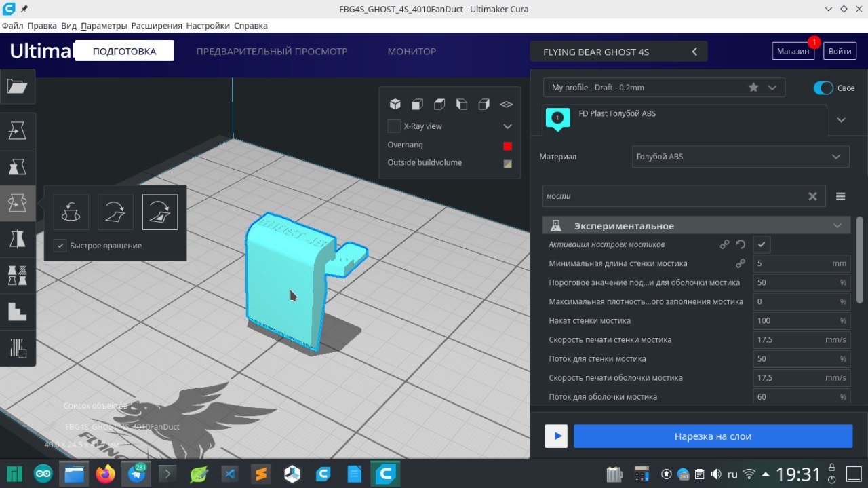
Task: Open the Файл menu
Action: [13, 26]
